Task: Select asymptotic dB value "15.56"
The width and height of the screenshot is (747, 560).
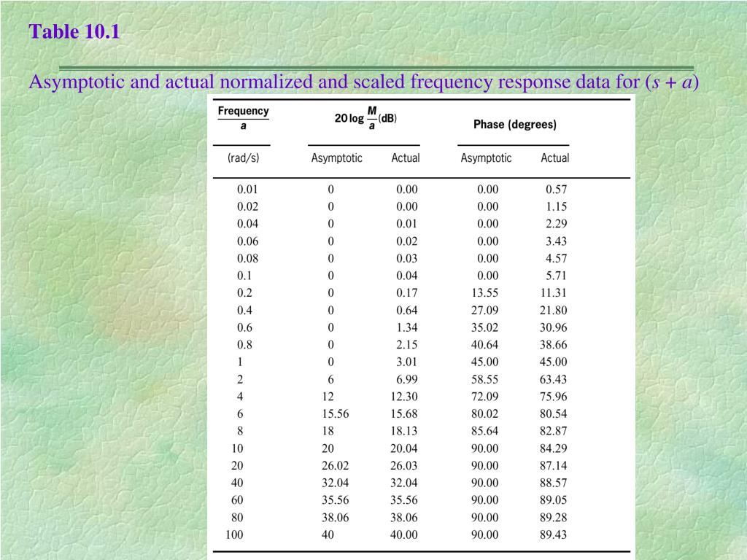Action: click(336, 413)
